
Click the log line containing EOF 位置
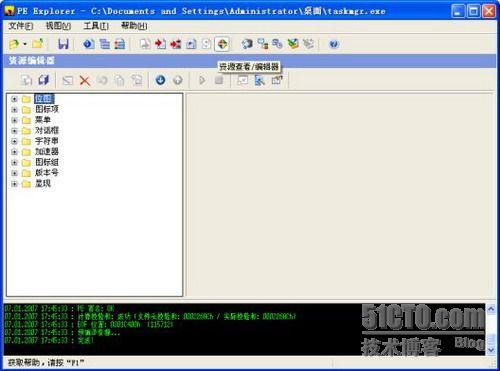tap(89, 324)
